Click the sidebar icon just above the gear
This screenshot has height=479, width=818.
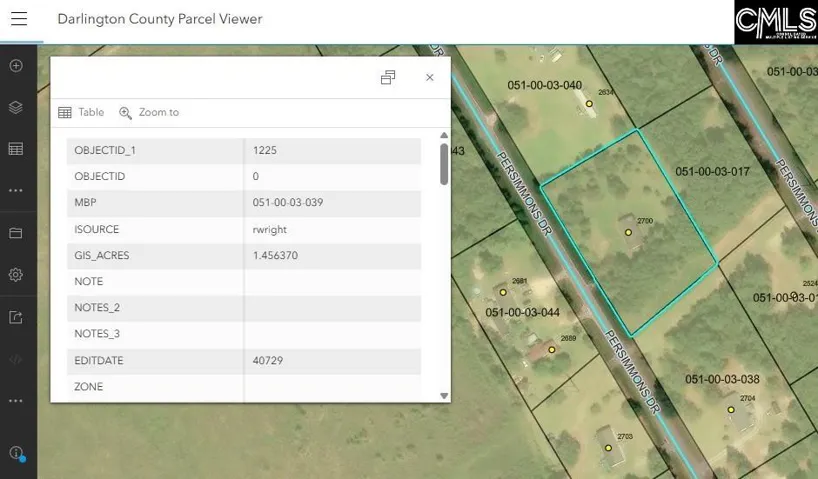pyautogui.click(x=16, y=233)
